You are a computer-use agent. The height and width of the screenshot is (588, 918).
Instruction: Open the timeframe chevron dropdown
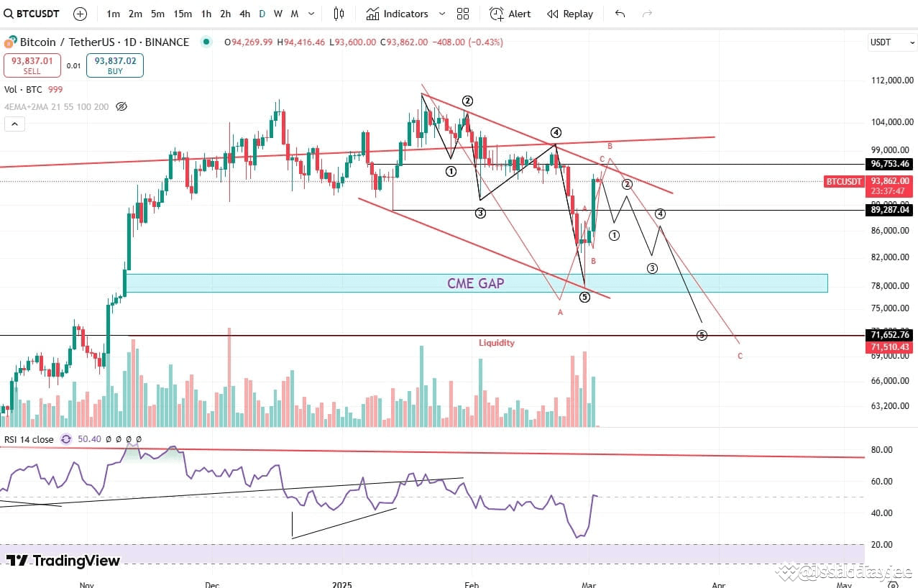point(310,14)
